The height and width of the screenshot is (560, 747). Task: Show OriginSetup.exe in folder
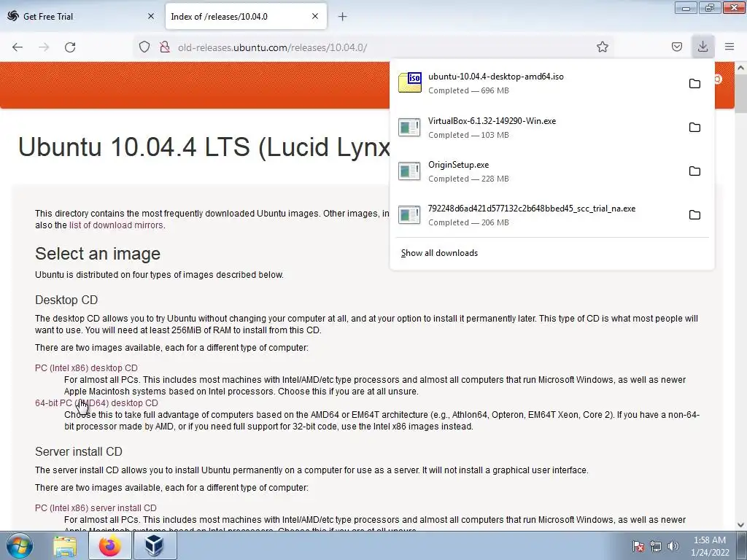click(694, 171)
